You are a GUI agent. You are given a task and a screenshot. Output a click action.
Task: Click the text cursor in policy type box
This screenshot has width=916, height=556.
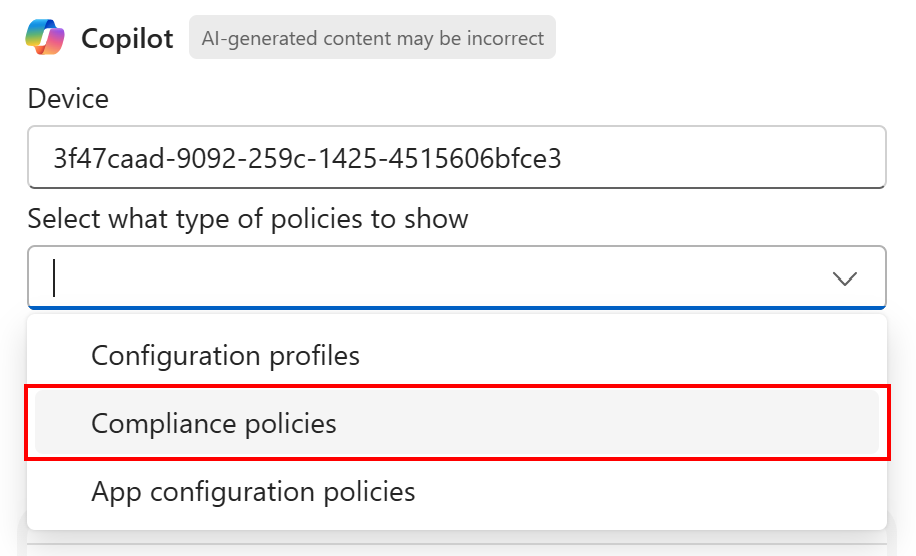54,278
